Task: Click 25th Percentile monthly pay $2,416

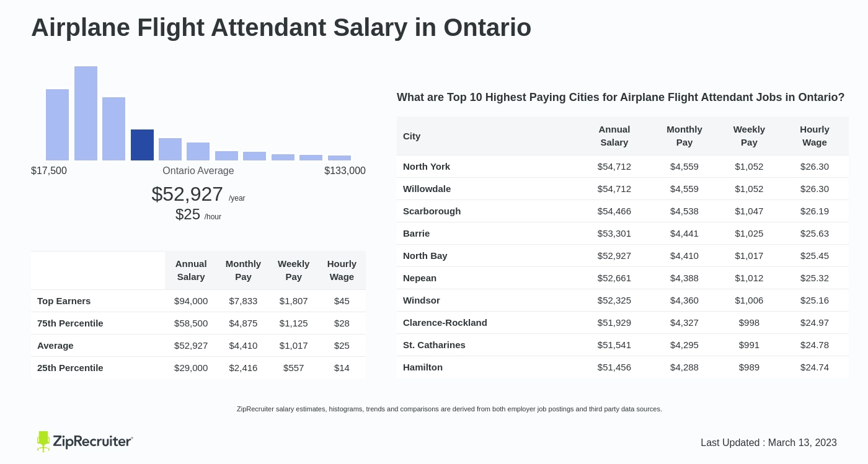Action: coord(243,367)
